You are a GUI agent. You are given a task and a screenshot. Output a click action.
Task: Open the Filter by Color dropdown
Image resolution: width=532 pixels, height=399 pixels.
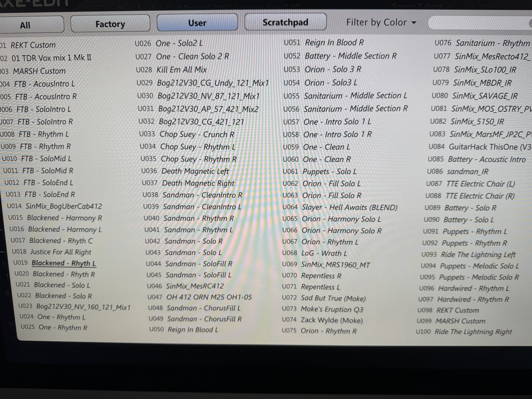pos(381,23)
